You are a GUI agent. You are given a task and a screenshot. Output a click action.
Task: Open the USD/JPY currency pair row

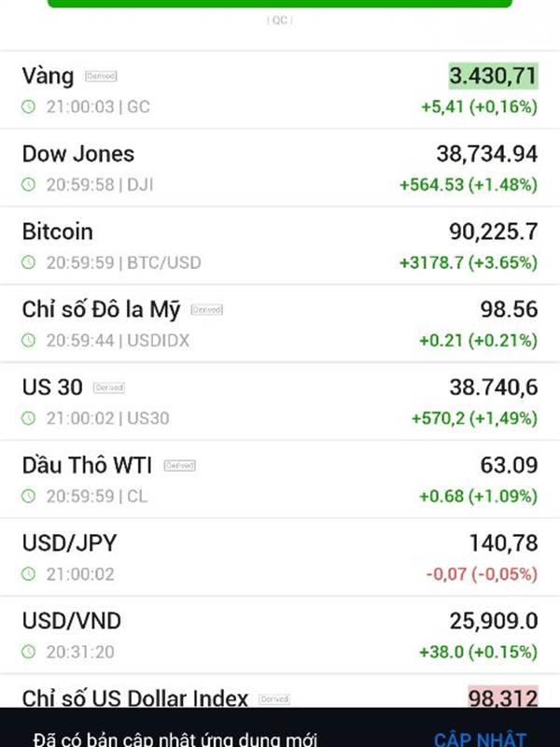click(280, 557)
